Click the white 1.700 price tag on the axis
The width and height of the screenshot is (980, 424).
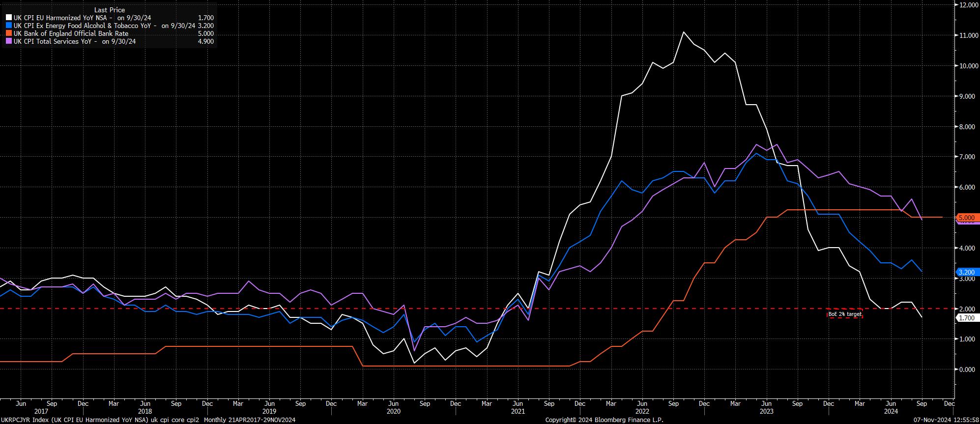pos(967,318)
